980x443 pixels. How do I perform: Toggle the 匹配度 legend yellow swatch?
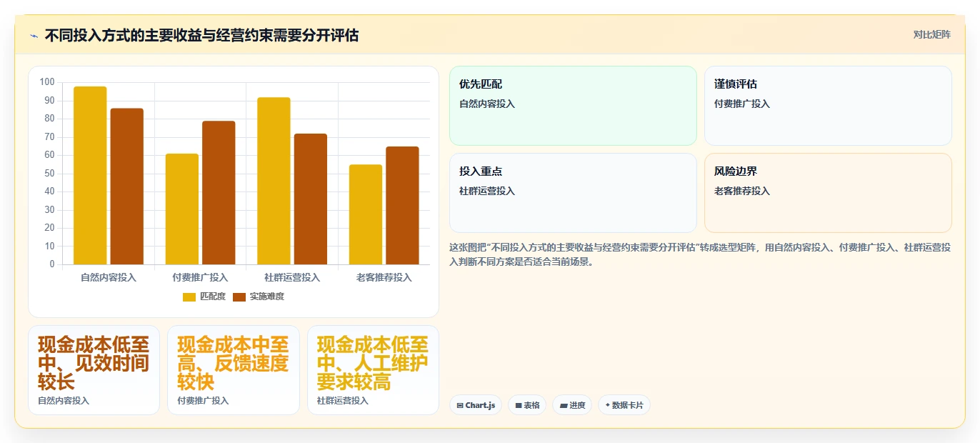pos(189,297)
